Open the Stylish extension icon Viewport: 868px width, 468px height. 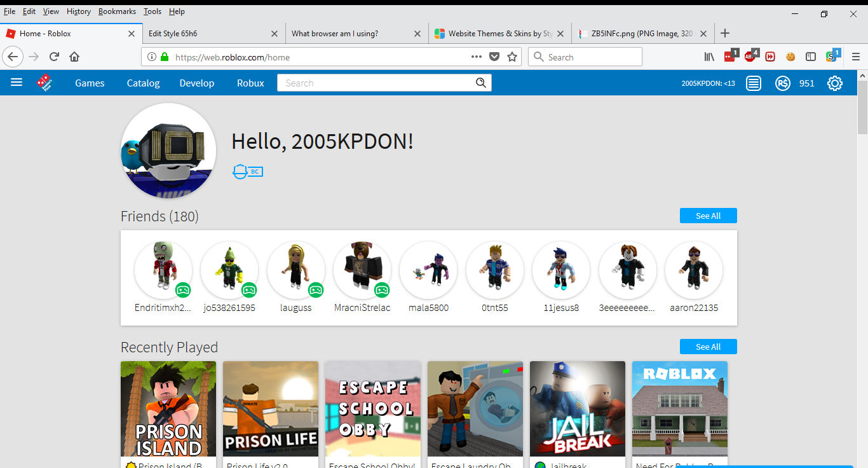pyautogui.click(x=832, y=56)
